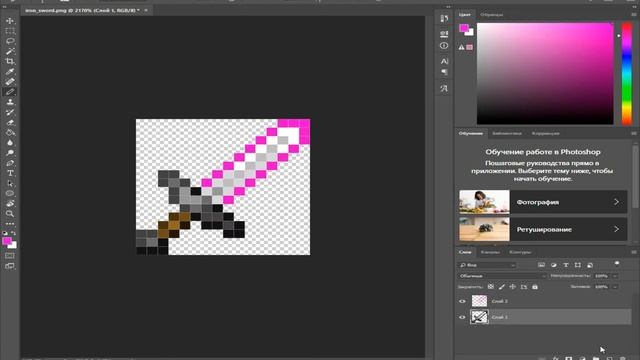Swap foreground and background colors in toolbar
640x360 pixels.
tap(14, 233)
